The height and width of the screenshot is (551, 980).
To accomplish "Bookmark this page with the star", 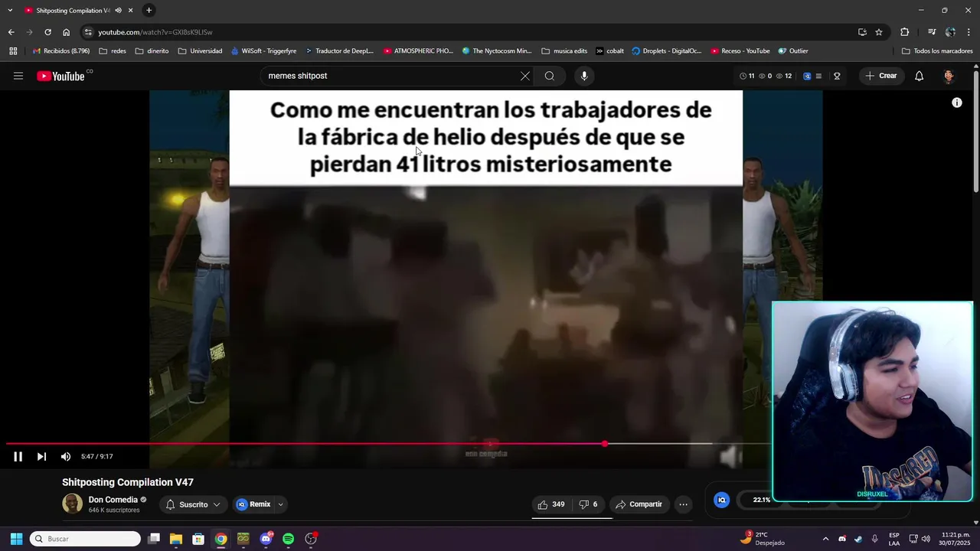I will [x=879, y=32].
